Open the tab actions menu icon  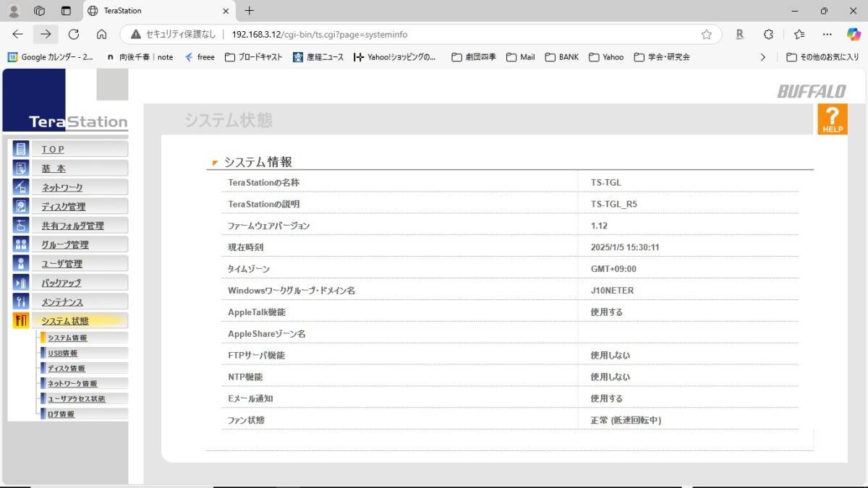tap(66, 11)
